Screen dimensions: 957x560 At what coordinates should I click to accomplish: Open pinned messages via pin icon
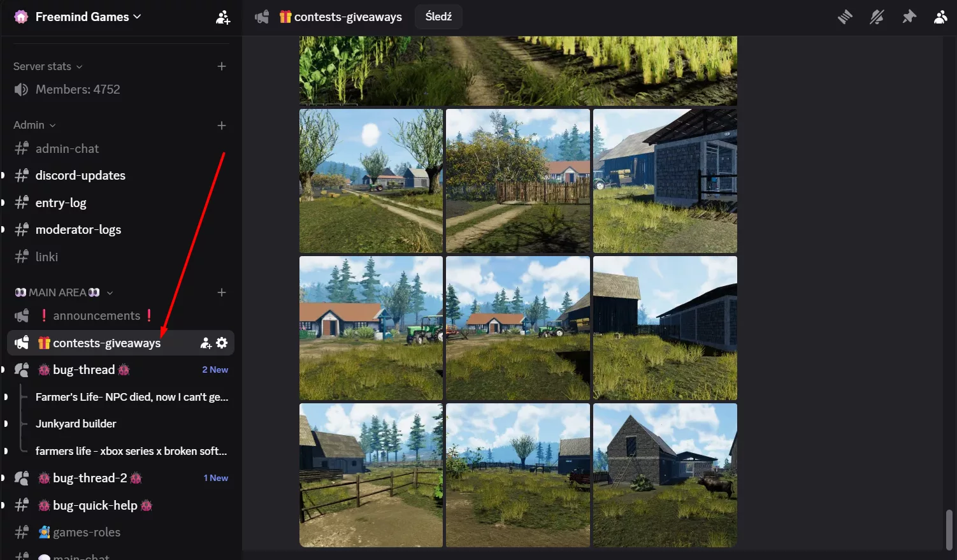(x=909, y=17)
